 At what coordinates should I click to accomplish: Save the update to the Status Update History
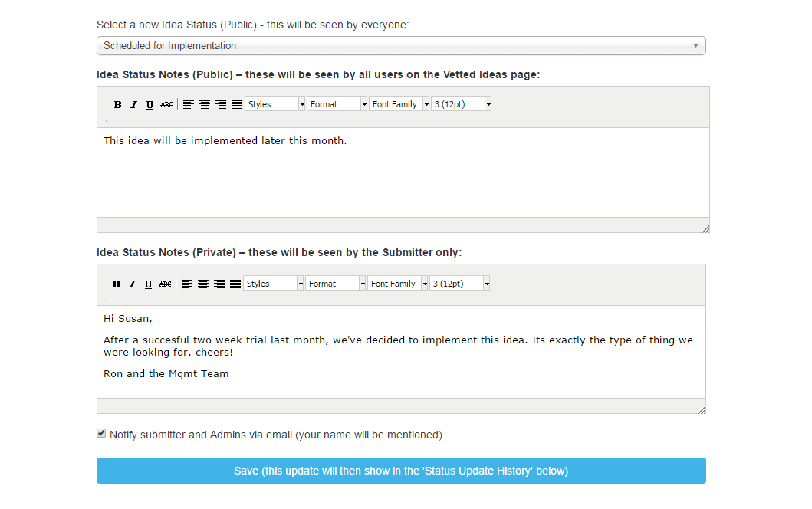[400, 470]
